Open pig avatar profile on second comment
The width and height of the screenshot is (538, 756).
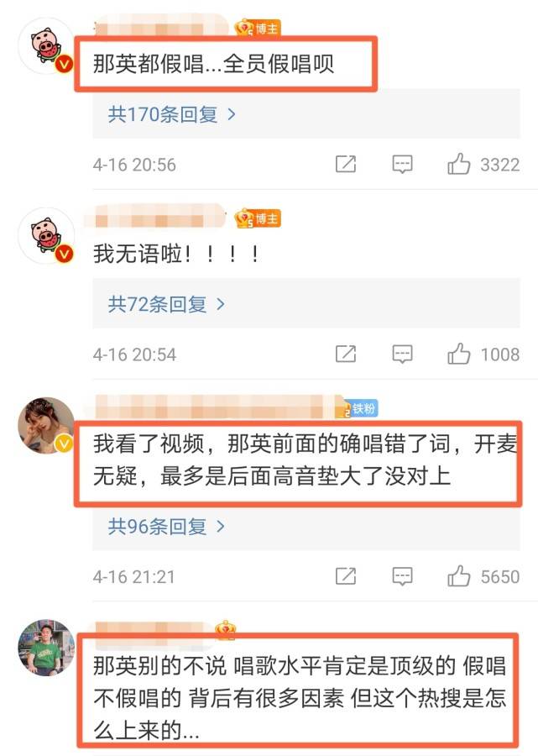pos(46,236)
